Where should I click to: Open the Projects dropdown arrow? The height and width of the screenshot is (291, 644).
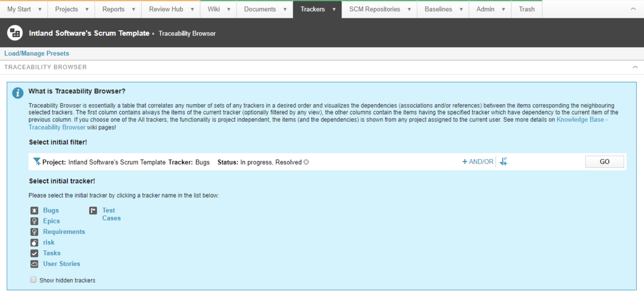tap(87, 9)
